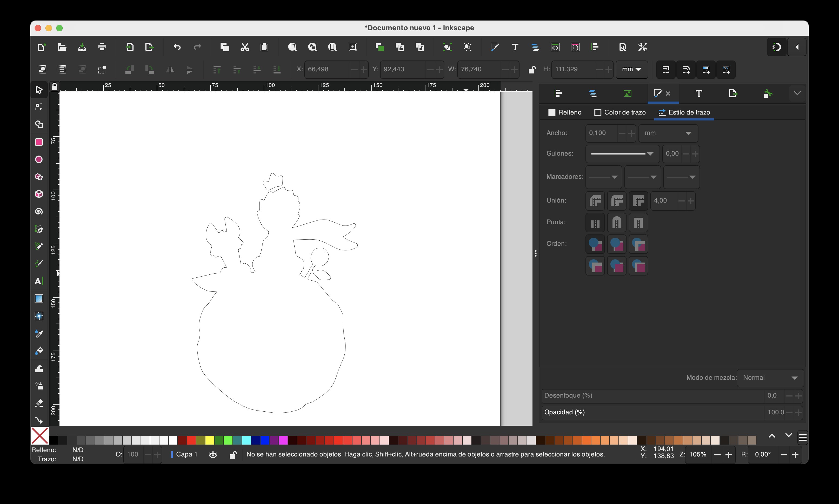Open the XML editor icon

point(555,47)
